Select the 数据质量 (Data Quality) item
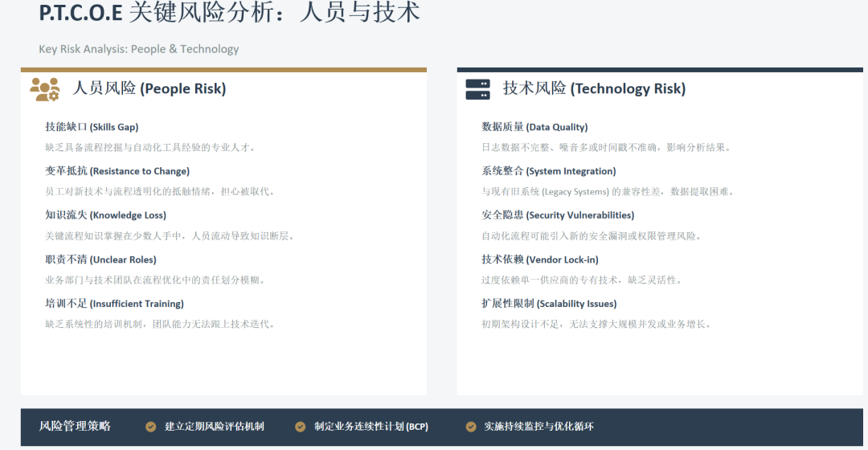 point(534,127)
